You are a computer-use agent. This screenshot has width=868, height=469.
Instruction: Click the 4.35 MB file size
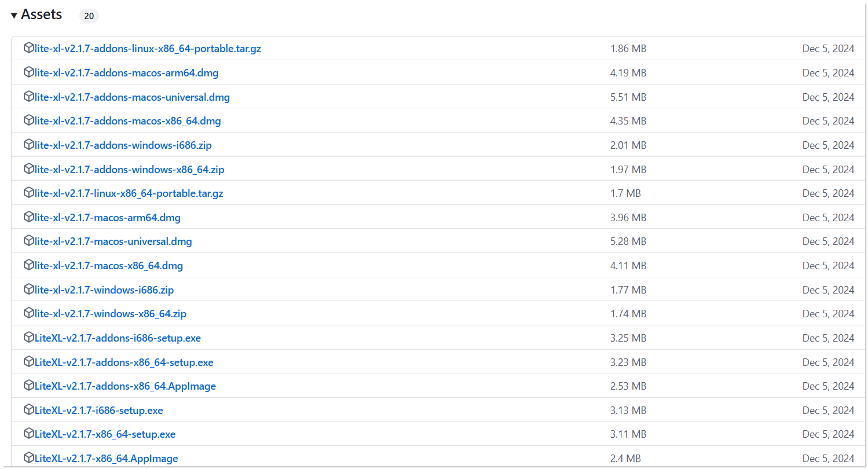[628, 121]
